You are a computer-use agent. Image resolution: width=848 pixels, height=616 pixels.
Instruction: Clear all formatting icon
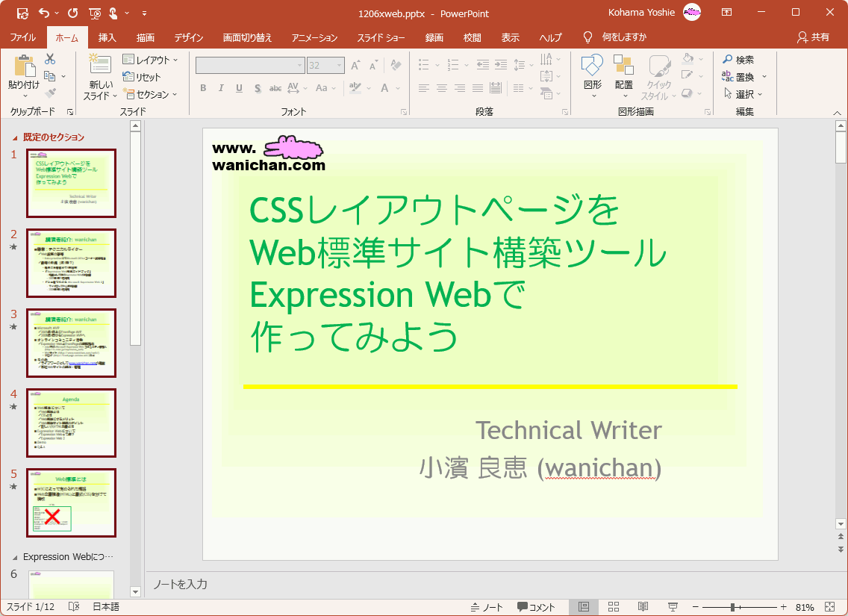(x=396, y=66)
